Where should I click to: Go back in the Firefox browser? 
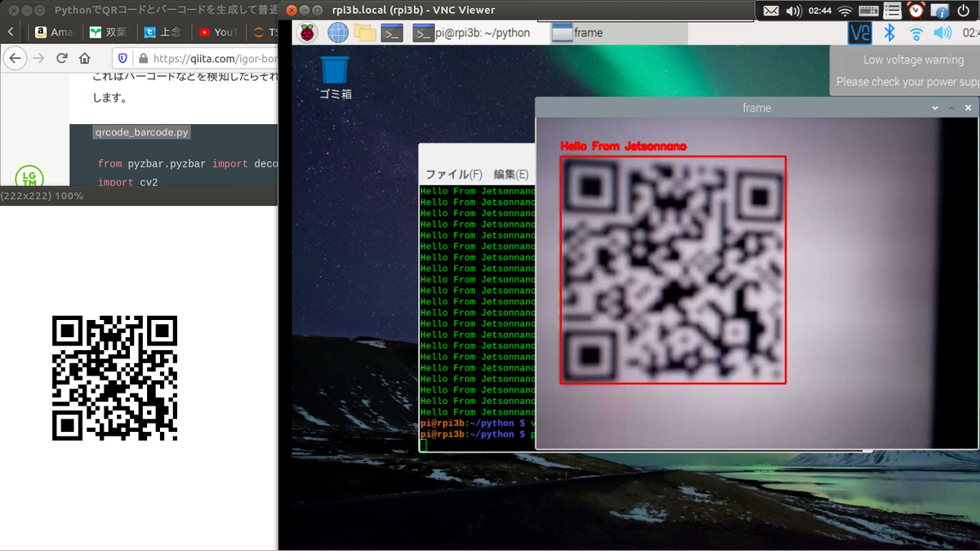pos(16,58)
